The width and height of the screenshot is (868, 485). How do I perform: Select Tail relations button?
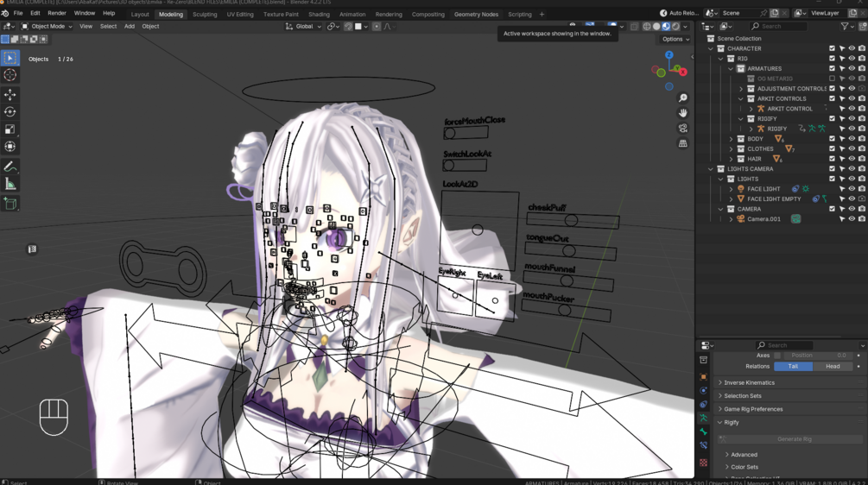click(x=793, y=366)
